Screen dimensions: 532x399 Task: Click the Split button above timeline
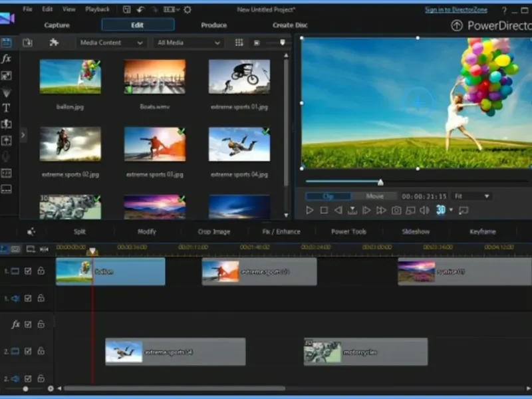(x=80, y=231)
